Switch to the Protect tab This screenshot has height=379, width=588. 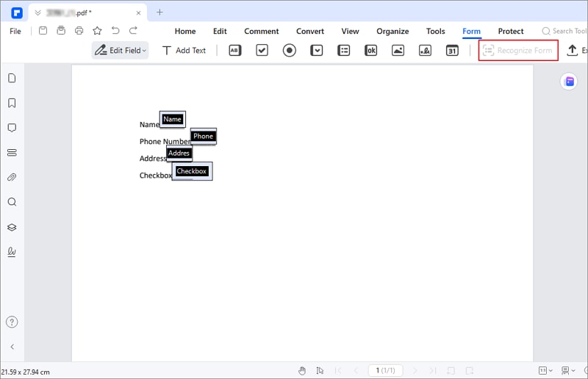click(511, 31)
